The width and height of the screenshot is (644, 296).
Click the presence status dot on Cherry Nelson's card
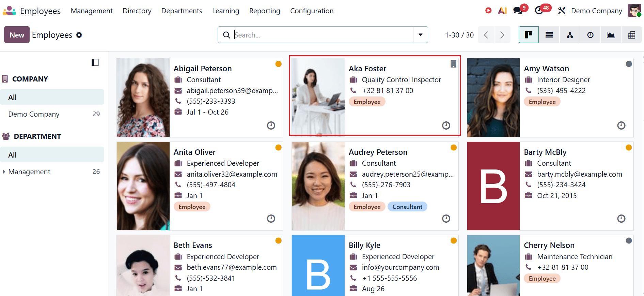[629, 240]
